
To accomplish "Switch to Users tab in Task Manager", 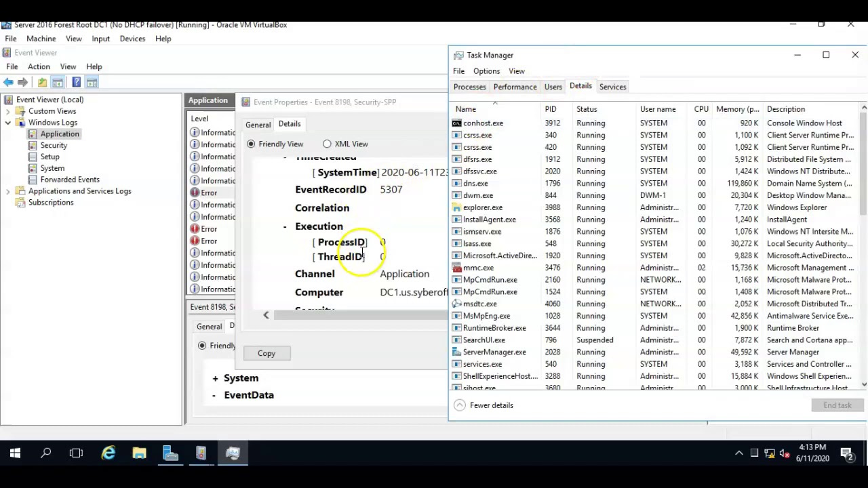I will 553,87.
